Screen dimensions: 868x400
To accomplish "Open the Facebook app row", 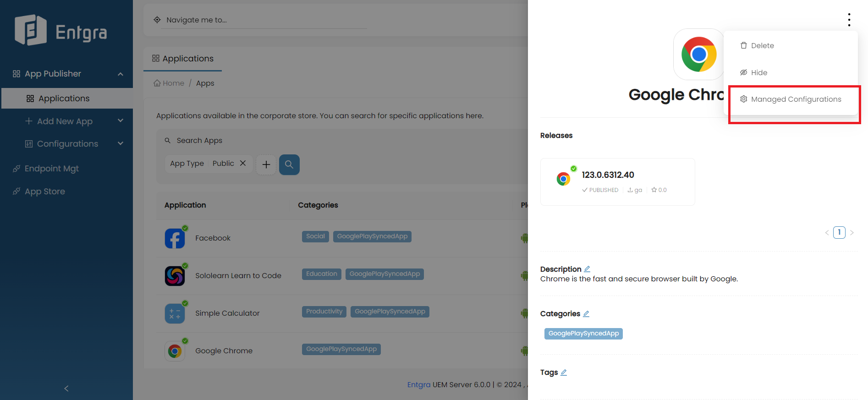I will coord(342,238).
